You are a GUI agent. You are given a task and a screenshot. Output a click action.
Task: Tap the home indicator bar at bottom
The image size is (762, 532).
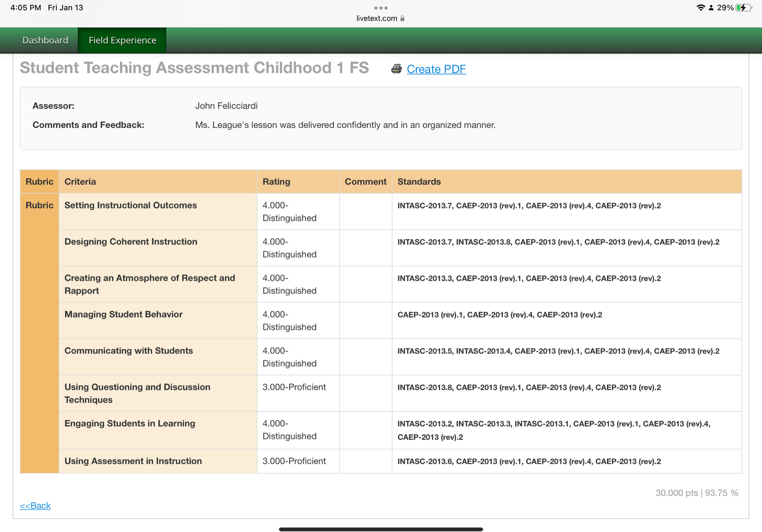(x=381, y=529)
